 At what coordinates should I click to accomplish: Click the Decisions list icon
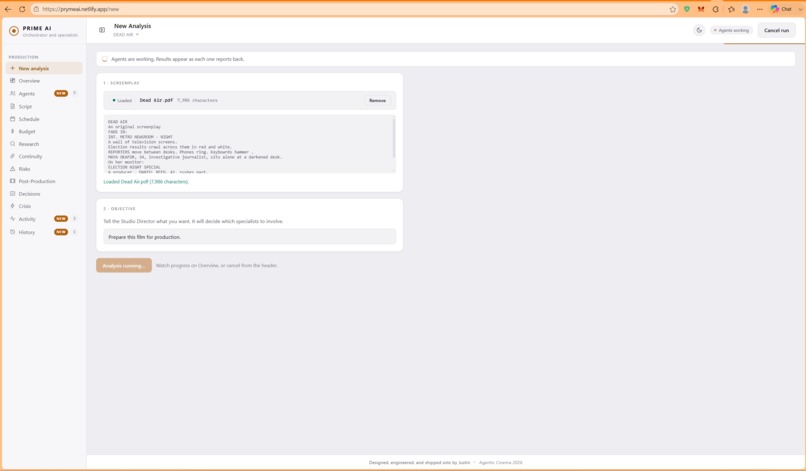coord(12,194)
